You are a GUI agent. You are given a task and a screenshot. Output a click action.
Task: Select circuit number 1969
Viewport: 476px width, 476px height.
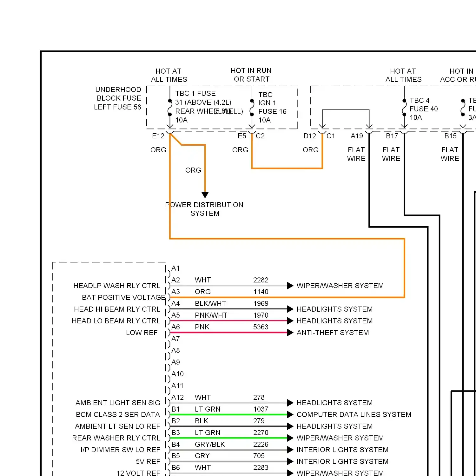coord(261,303)
